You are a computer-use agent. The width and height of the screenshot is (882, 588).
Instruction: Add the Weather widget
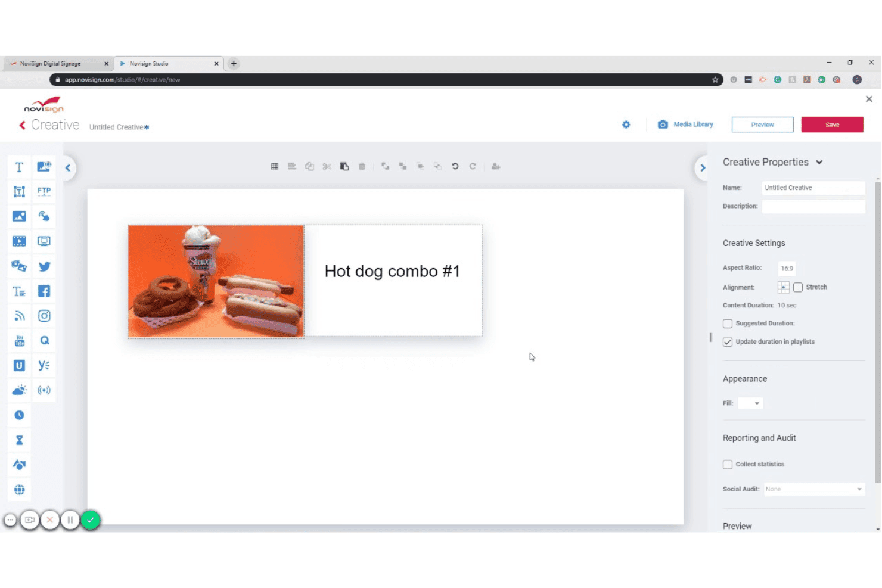tap(19, 390)
